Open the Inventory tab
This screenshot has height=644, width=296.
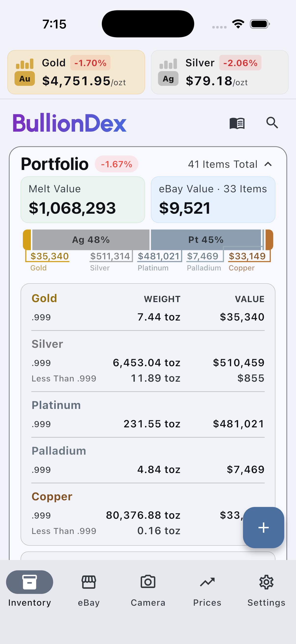[x=29, y=589]
